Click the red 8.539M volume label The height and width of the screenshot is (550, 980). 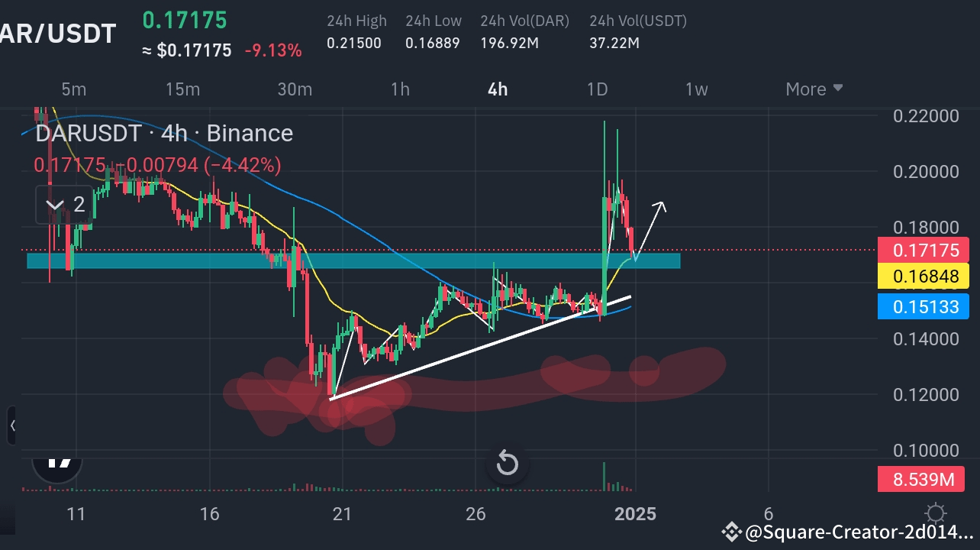click(x=921, y=479)
